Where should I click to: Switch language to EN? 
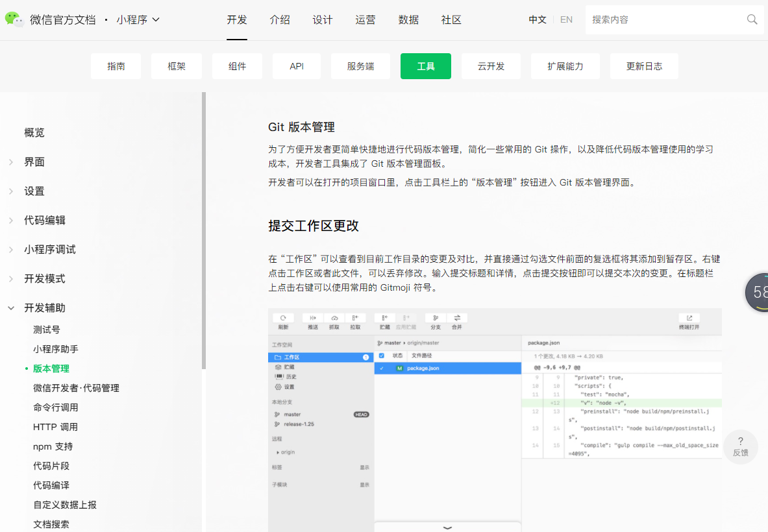point(566,19)
